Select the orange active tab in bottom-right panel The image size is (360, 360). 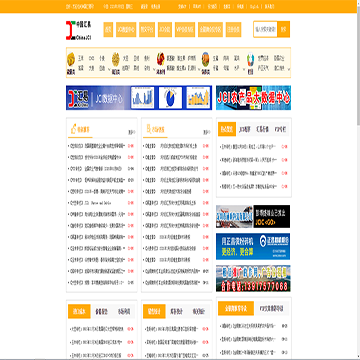[236, 308]
